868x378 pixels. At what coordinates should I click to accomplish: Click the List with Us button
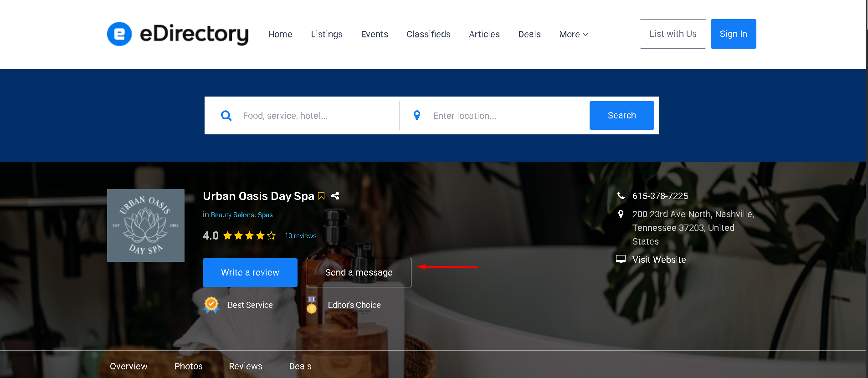click(673, 34)
